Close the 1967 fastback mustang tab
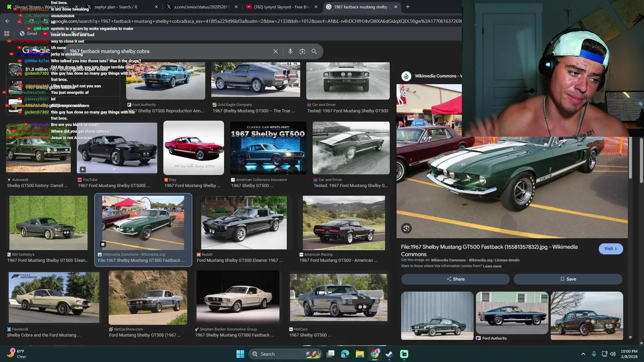Image resolution: width=644 pixels, height=362 pixels. [395, 7]
